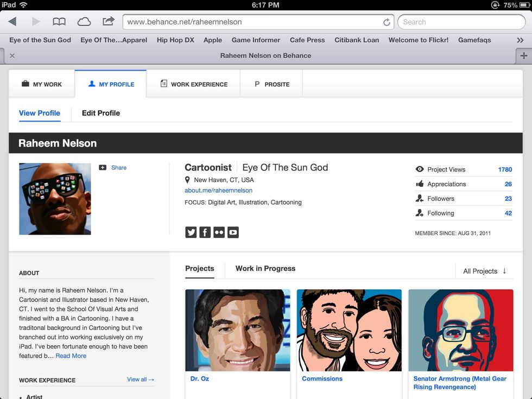Click the Followers person icon
The height and width of the screenshot is (399, 532).
(420, 199)
